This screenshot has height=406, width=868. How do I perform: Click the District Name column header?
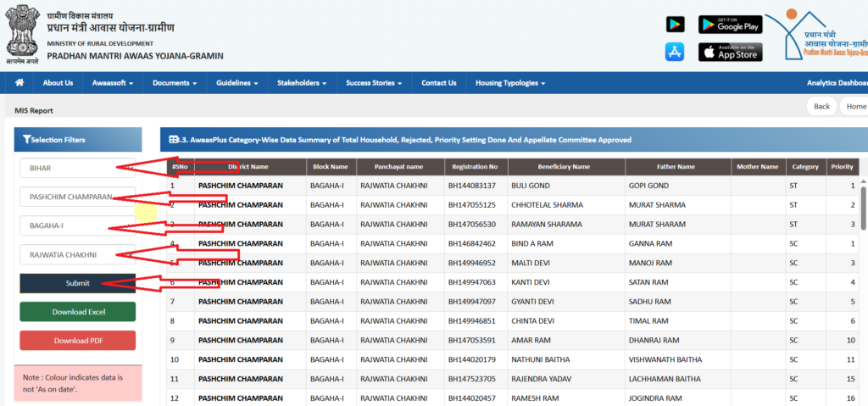pyautogui.click(x=248, y=167)
